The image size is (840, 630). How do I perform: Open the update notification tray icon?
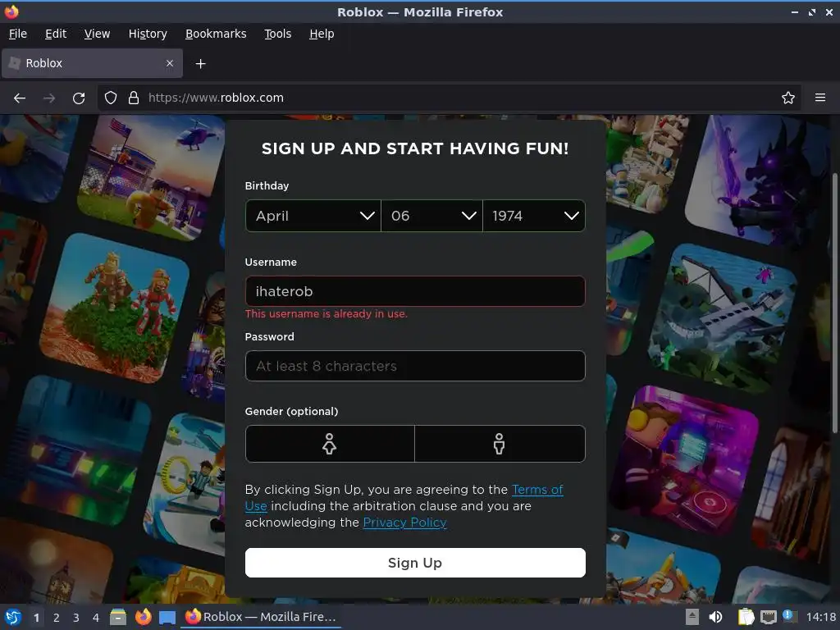(x=788, y=616)
